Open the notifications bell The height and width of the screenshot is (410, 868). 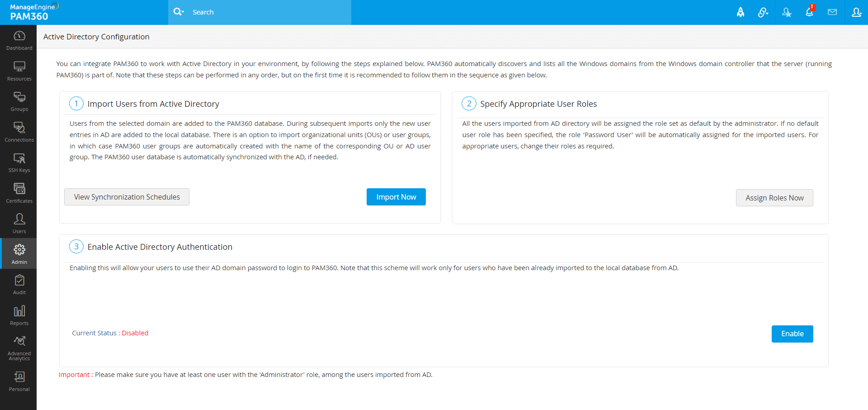(x=810, y=12)
